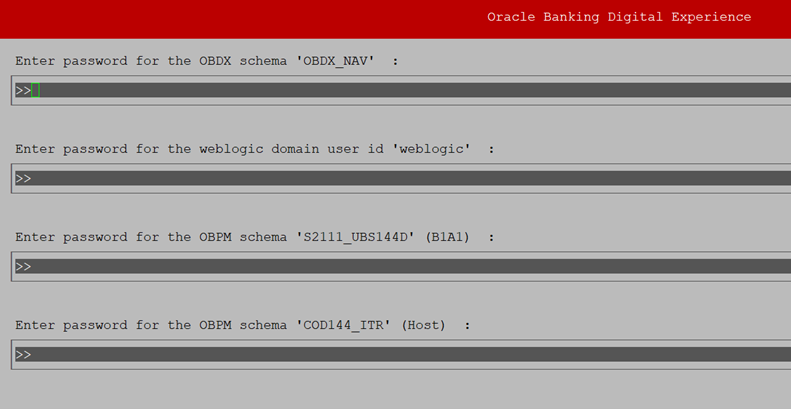This screenshot has width=791, height=409.
Task: Click the weblogic domain user id prompt label
Action: [x=255, y=149]
